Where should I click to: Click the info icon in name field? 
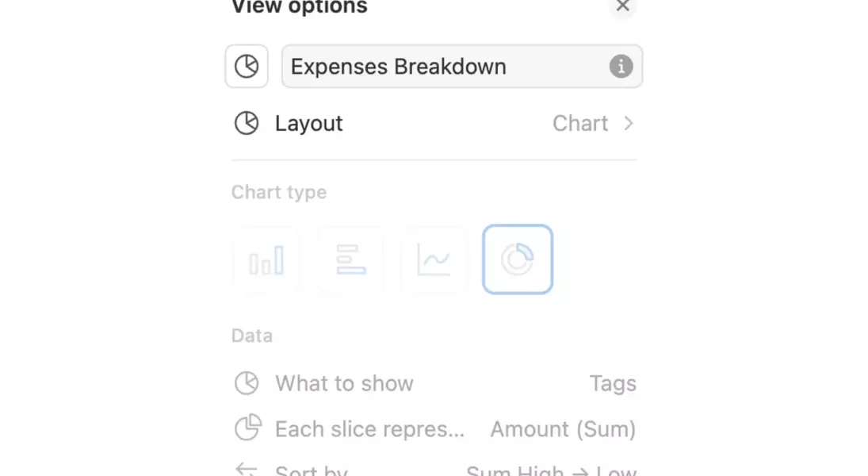pos(621,67)
